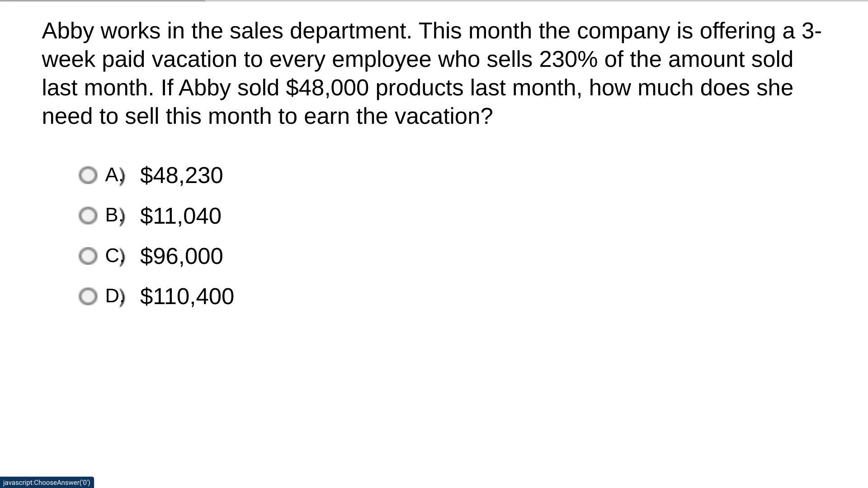Click the word Abby starting the question

click(x=68, y=32)
